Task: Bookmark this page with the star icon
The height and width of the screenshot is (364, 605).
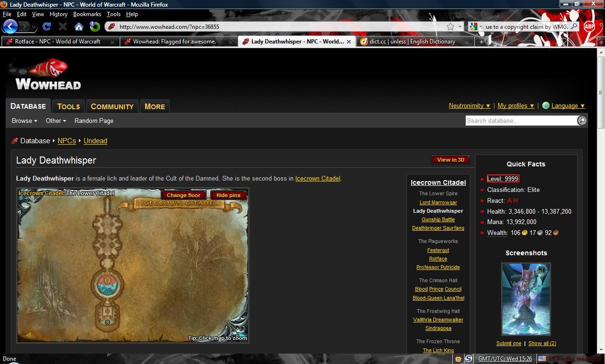Action: point(450,26)
